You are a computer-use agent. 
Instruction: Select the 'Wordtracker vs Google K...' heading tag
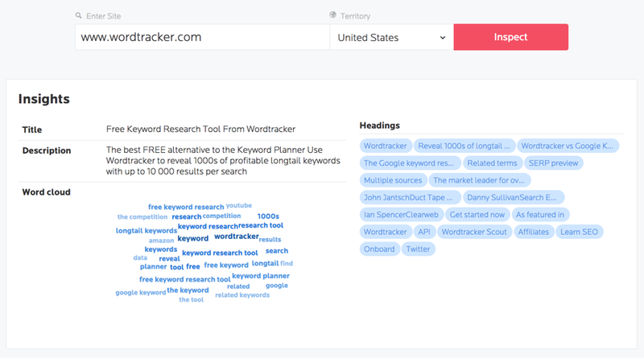coord(568,146)
